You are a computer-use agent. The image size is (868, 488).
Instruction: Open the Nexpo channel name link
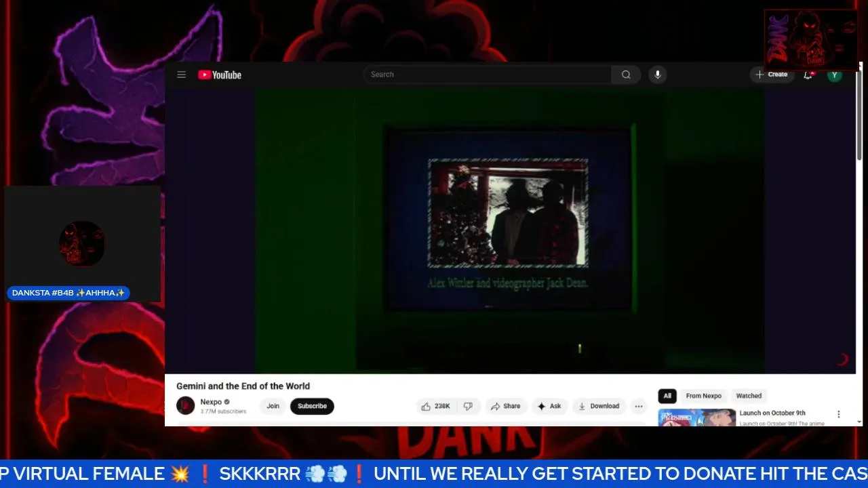(x=211, y=402)
